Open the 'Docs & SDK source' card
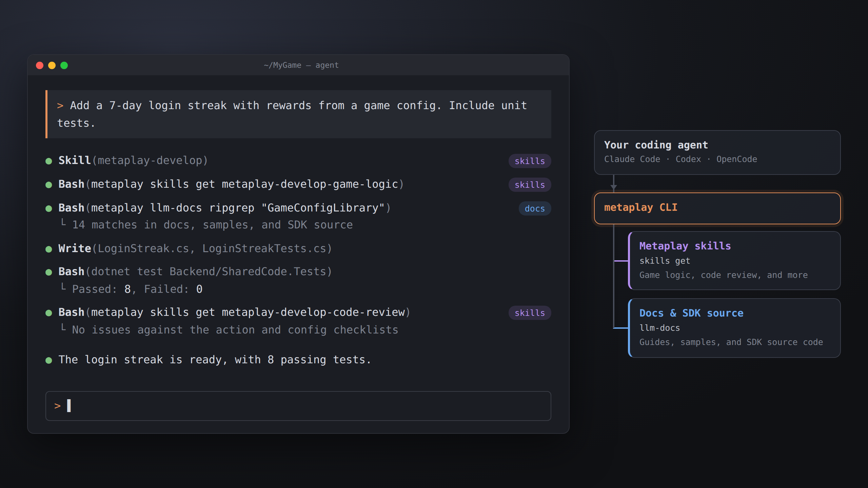This screenshot has height=488, width=868. [734, 328]
